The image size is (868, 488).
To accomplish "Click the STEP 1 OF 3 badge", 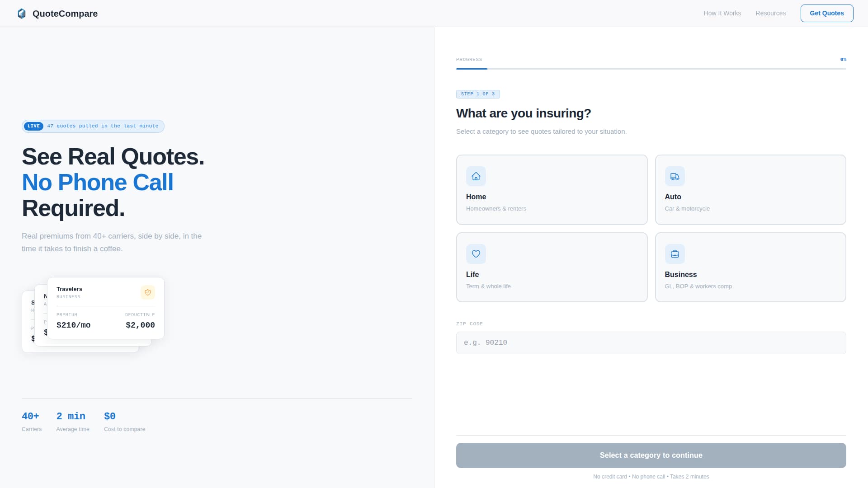I will pyautogui.click(x=478, y=94).
